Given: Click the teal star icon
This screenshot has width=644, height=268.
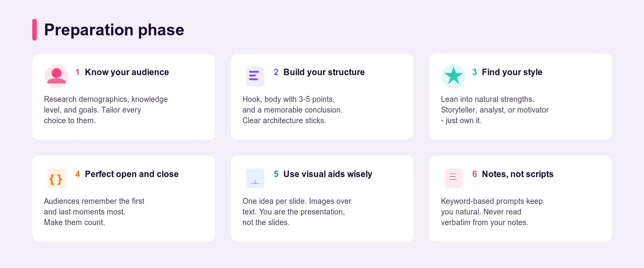Looking at the screenshot, I should pyautogui.click(x=453, y=76).
